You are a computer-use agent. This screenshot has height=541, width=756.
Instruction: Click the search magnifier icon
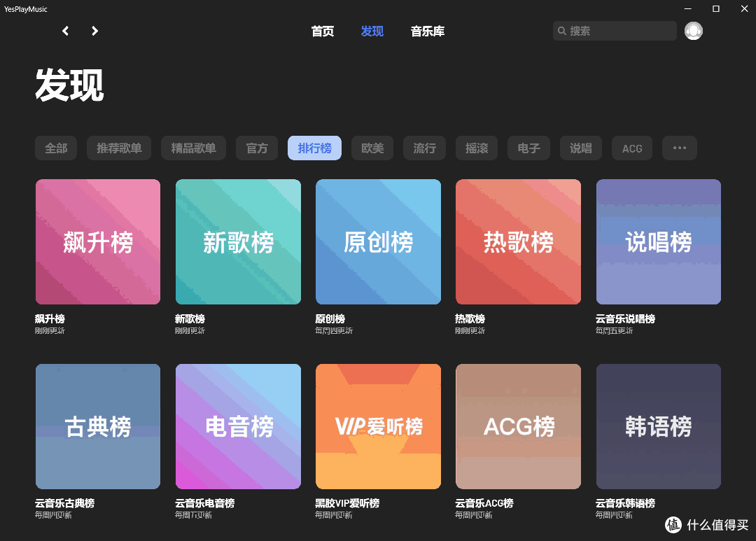pyautogui.click(x=562, y=31)
